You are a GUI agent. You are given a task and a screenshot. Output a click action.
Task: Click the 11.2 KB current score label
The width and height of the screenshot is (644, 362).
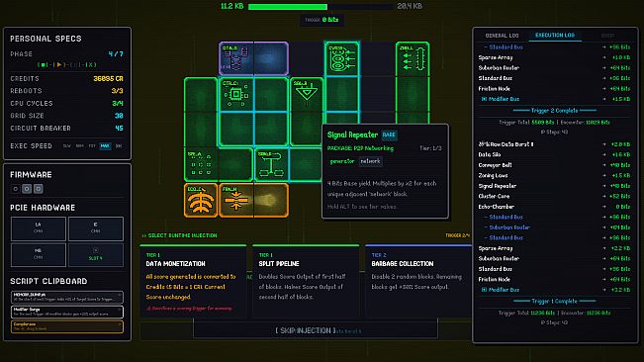(232, 6)
